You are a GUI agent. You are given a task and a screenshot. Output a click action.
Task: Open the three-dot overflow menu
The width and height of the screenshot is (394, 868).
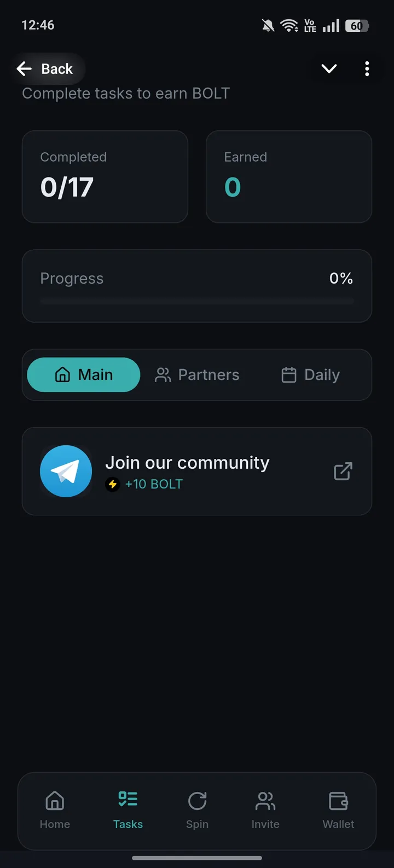click(x=367, y=68)
